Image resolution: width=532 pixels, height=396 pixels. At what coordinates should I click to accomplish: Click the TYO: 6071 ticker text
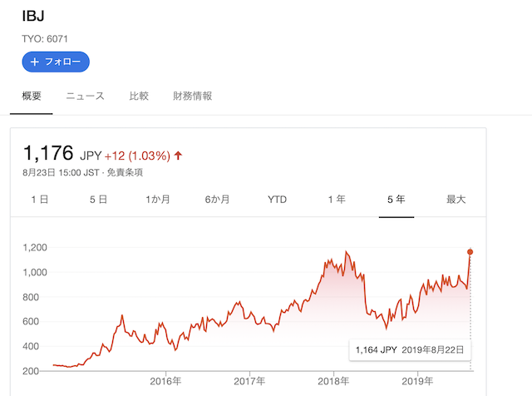point(45,39)
